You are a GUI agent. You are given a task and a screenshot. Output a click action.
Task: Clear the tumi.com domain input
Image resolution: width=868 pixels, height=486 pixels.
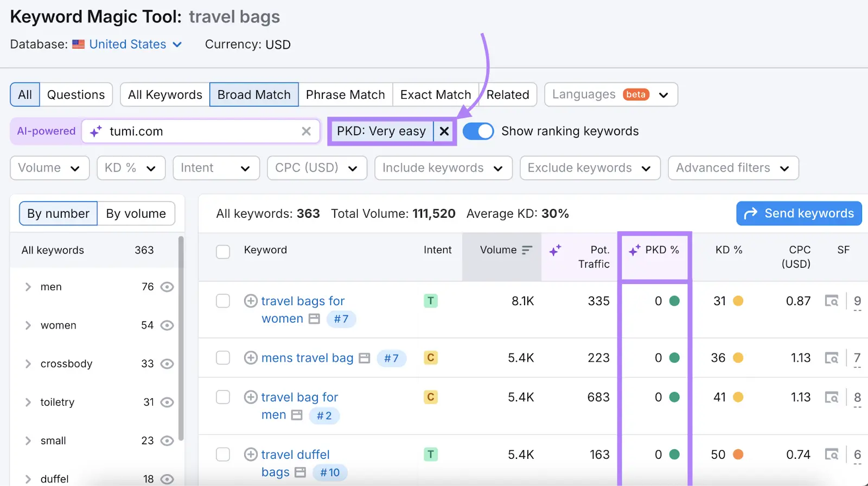(x=306, y=131)
